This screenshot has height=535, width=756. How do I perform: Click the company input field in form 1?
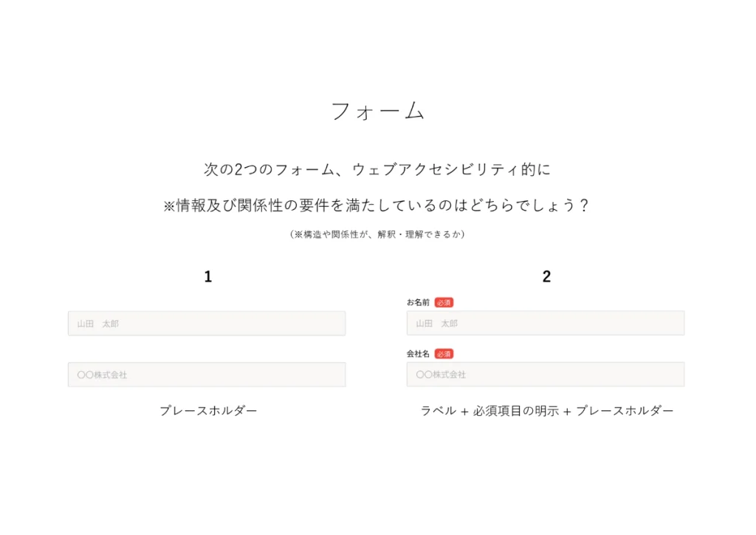[207, 375]
